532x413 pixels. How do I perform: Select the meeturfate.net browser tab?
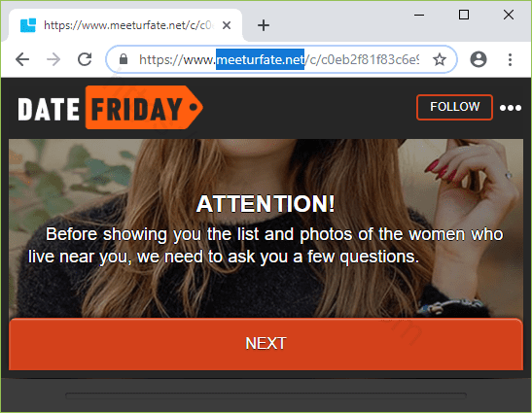tap(125, 25)
